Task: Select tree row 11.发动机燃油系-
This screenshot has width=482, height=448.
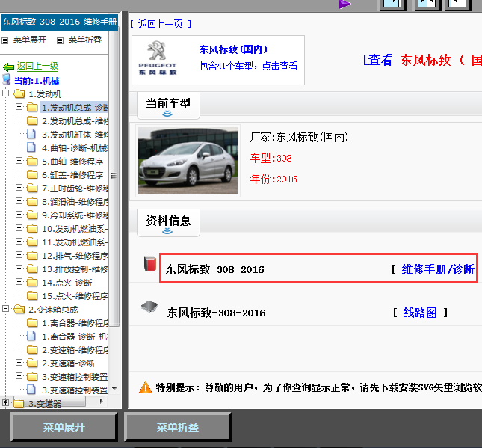Action: tap(75, 242)
